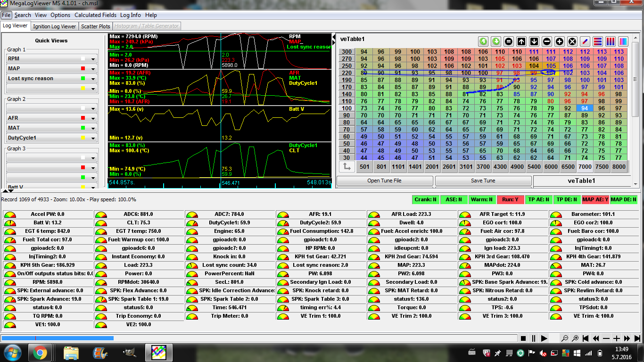Click the Run: Y status indicator
The height and width of the screenshot is (362, 644).
click(510, 199)
